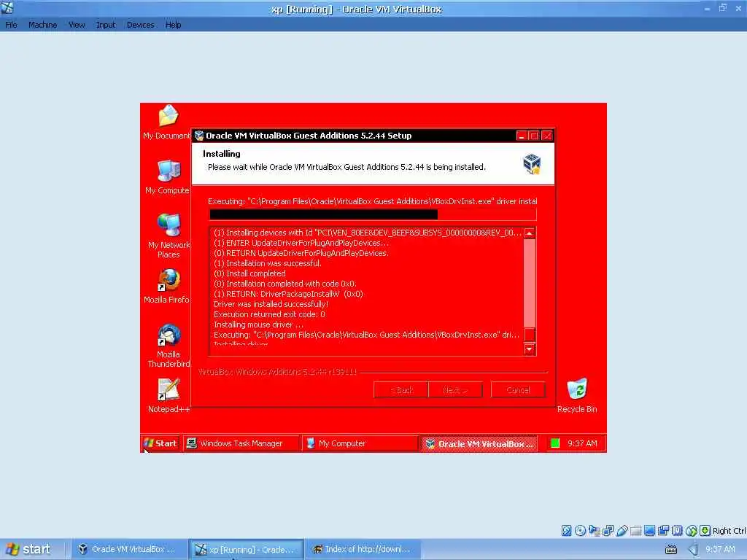The width and height of the screenshot is (747, 560).
Task: Select log line 'Driver was installed successfully!'
Action: [271, 304]
